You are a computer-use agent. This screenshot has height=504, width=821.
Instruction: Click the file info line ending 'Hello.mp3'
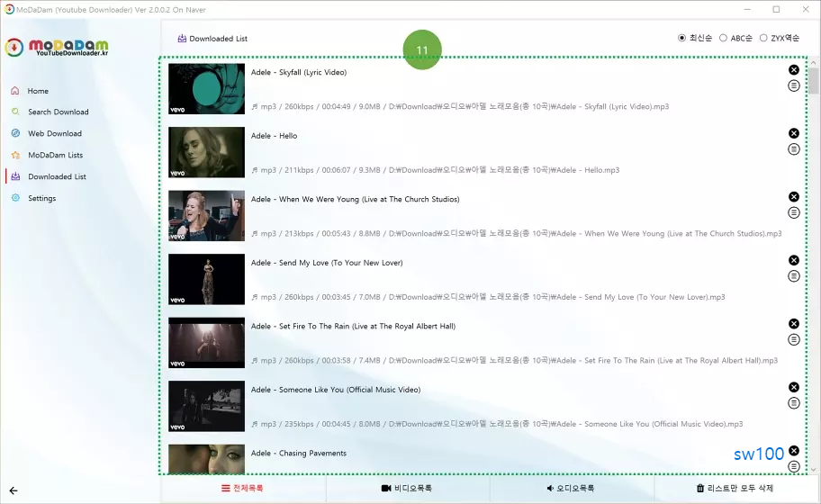(x=435, y=170)
